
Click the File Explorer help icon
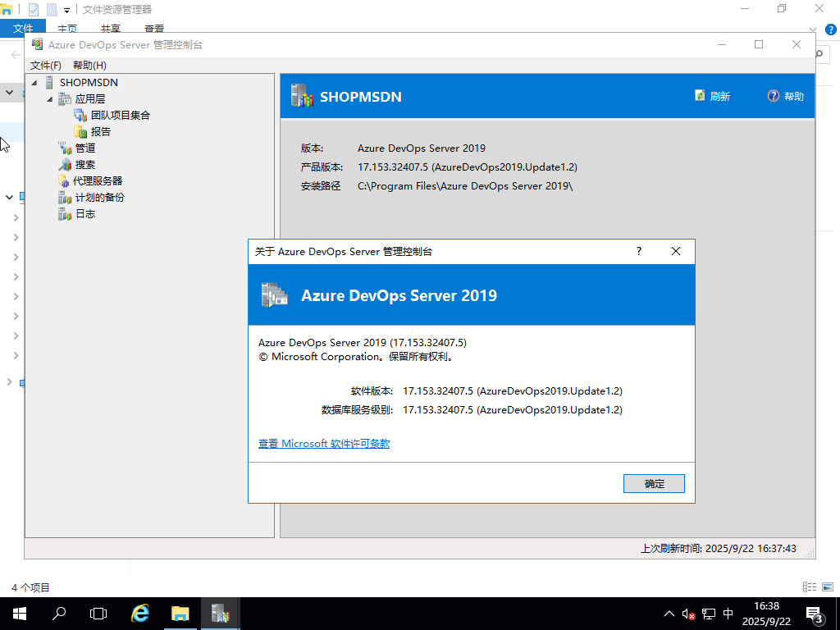click(831, 29)
